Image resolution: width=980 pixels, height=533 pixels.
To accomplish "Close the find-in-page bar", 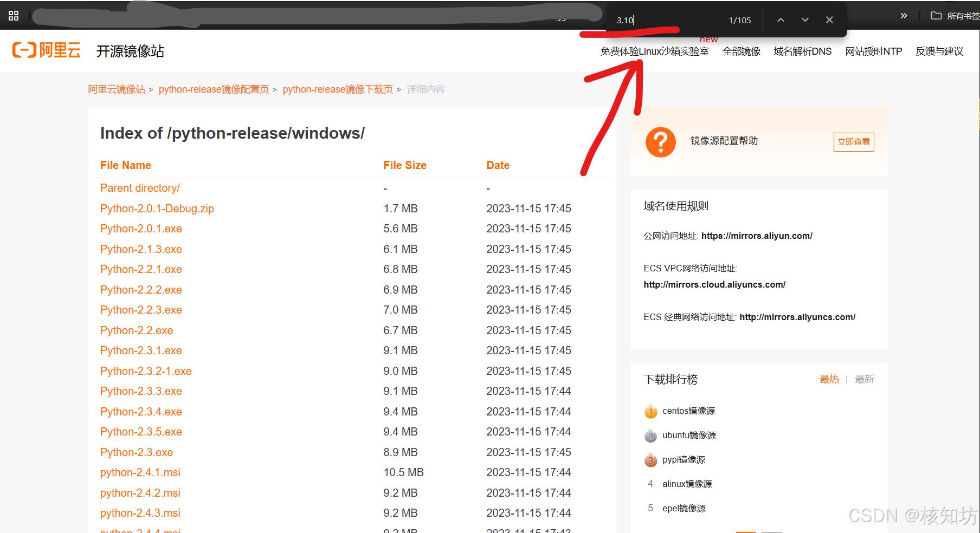I will 829,20.
